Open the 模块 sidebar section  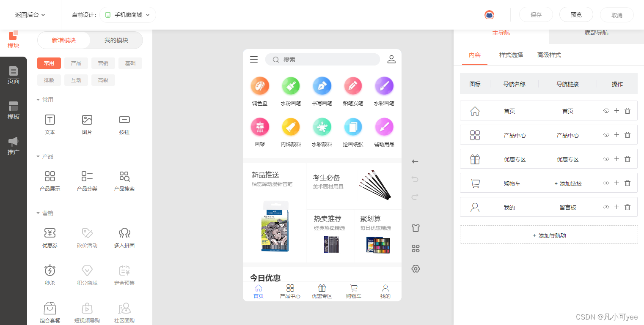14,39
